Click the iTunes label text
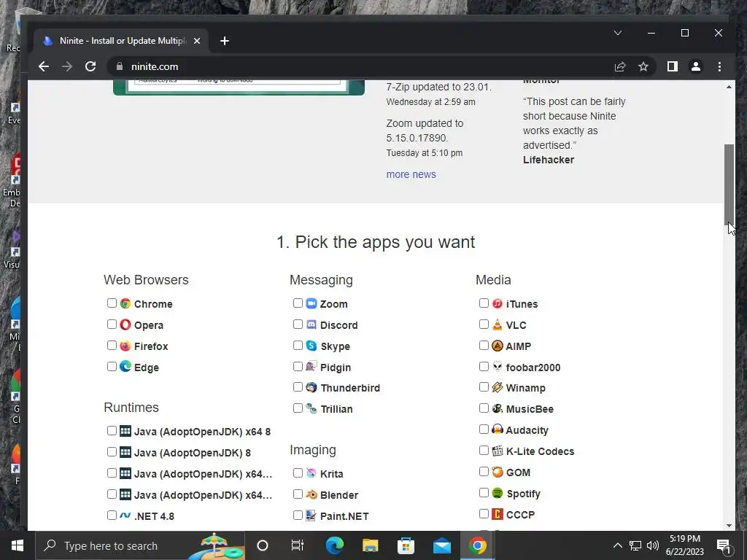747x560 pixels. coord(522,304)
